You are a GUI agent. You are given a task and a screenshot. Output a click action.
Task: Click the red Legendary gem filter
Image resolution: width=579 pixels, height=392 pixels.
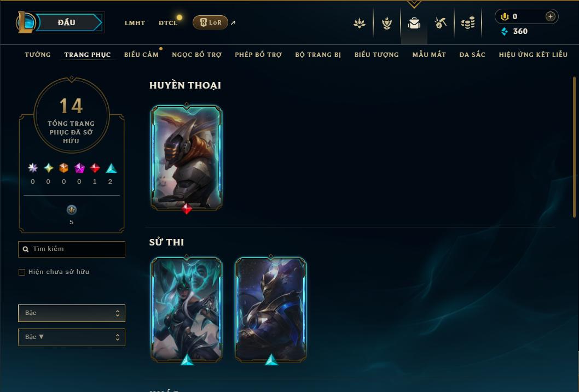95,168
